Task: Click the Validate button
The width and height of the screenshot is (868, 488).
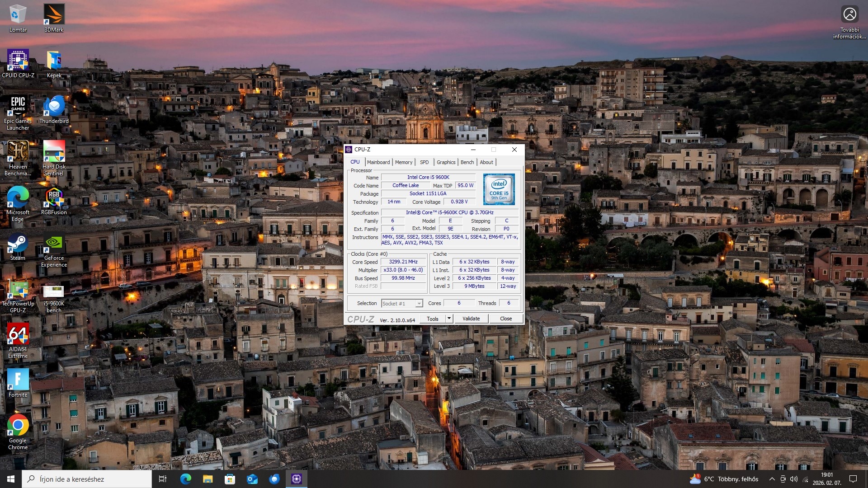Action: (471, 319)
